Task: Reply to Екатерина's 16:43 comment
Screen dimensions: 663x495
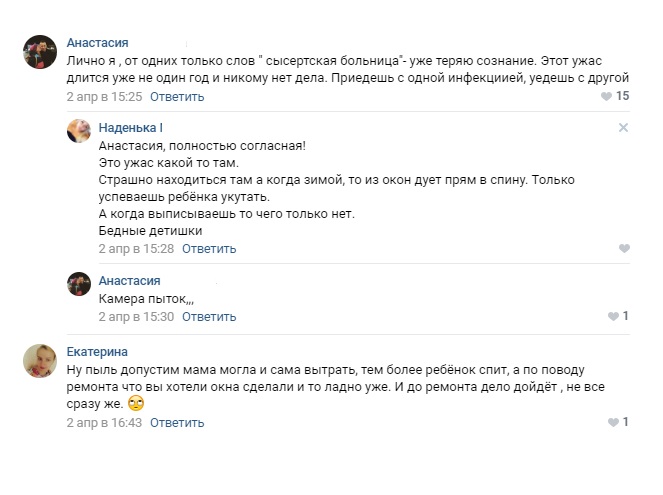Action: click(x=177, y=423)
